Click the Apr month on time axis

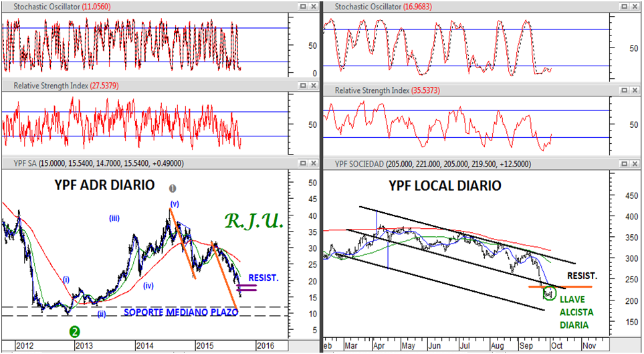point(379,345)
